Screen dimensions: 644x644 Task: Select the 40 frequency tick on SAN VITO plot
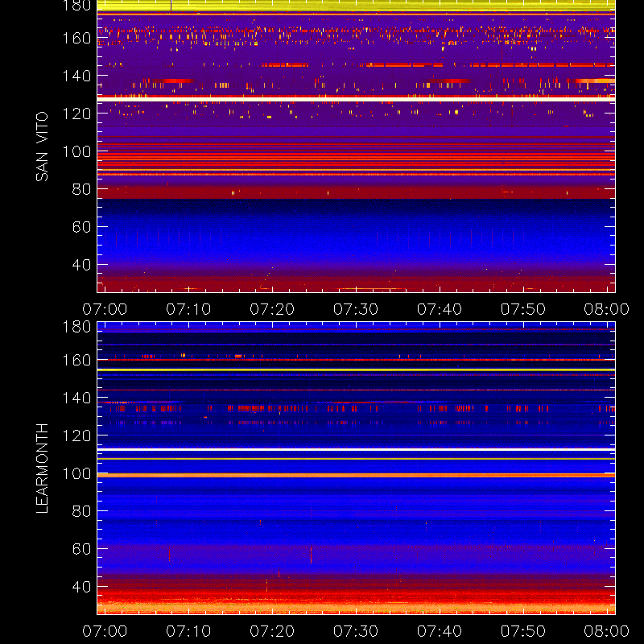tap(81, 265)
